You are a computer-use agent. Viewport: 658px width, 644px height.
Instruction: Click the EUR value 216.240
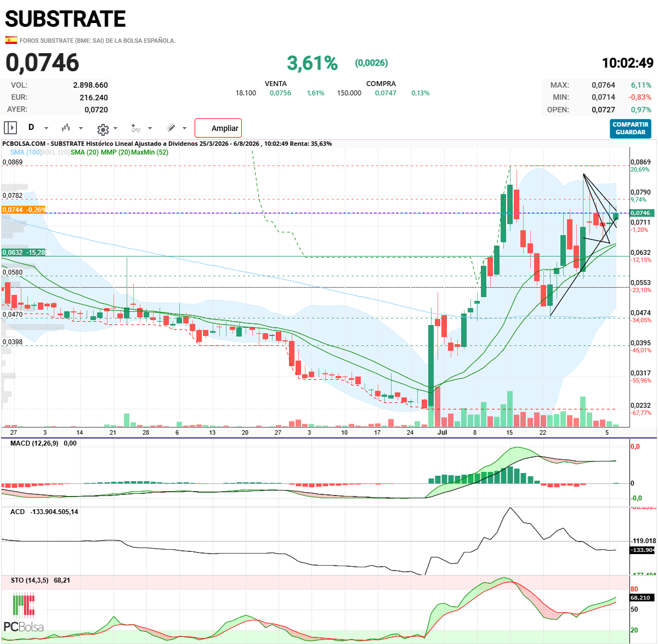tap(94, 98)
